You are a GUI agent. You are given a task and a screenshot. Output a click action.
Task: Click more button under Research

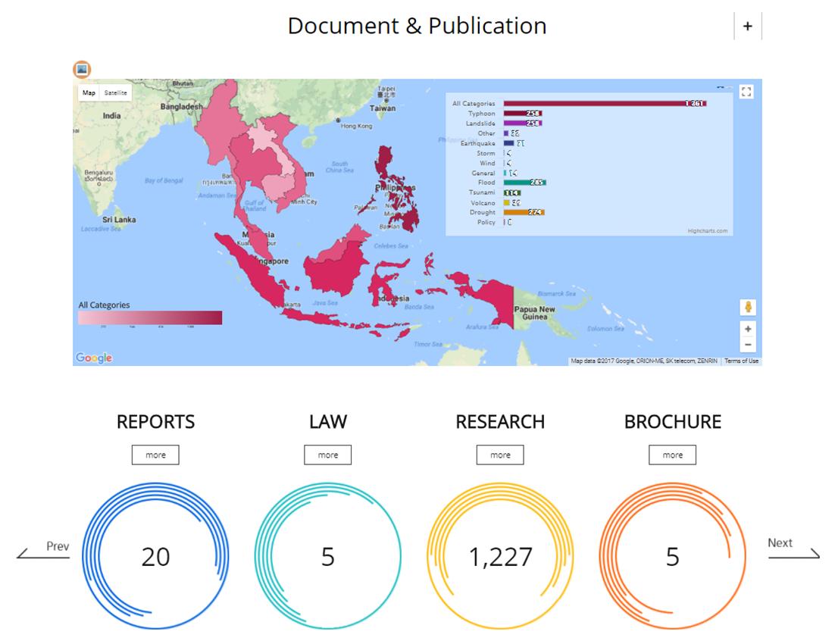coord(500,455)
